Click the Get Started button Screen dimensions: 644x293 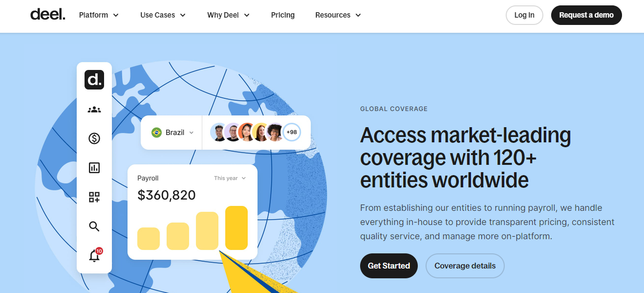[389, 266]
